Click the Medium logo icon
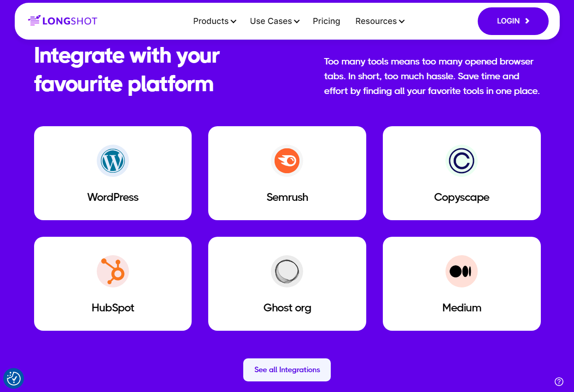The image size is (574, 392). [462, 271]
